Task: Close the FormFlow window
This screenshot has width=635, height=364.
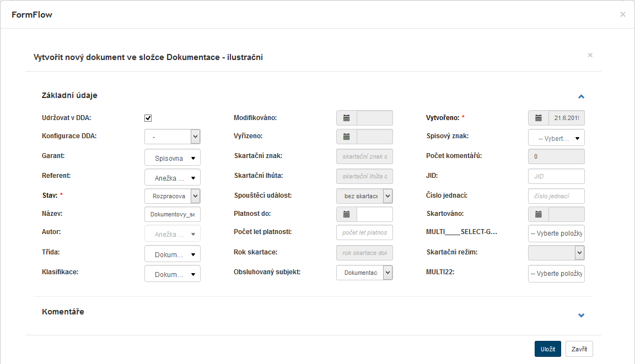Action: point(623,14)
